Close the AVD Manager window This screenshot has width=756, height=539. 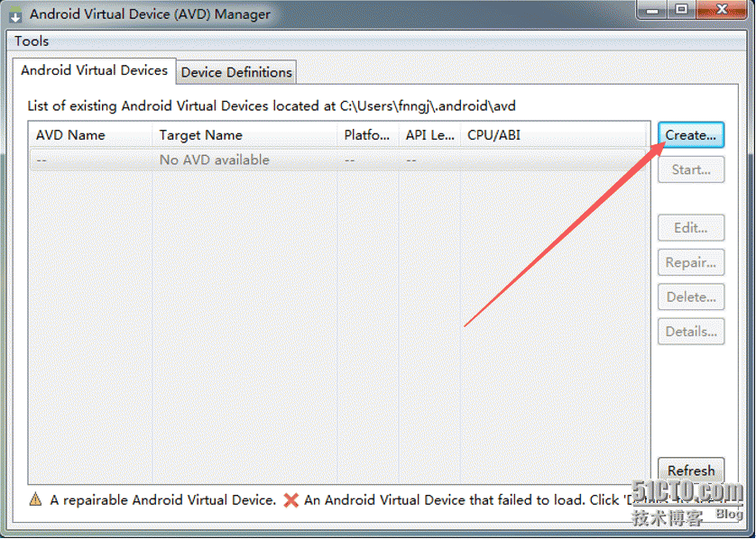(722, 10)
